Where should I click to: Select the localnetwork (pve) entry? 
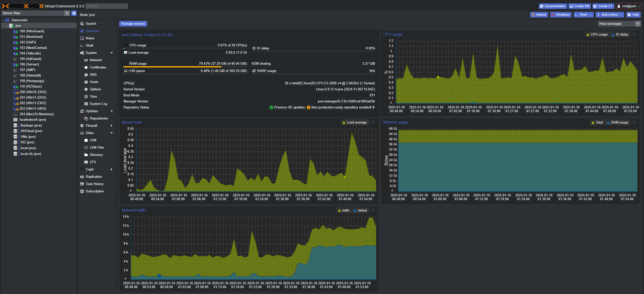click(x=30, y=120)
